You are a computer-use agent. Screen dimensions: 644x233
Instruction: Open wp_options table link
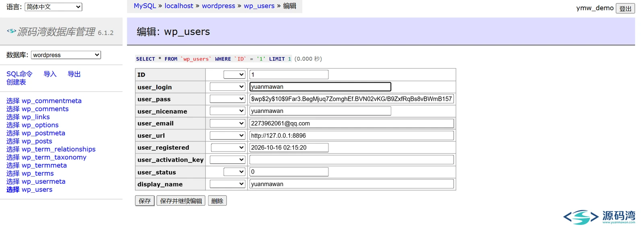pyautogui.click(x=40, y=125)
